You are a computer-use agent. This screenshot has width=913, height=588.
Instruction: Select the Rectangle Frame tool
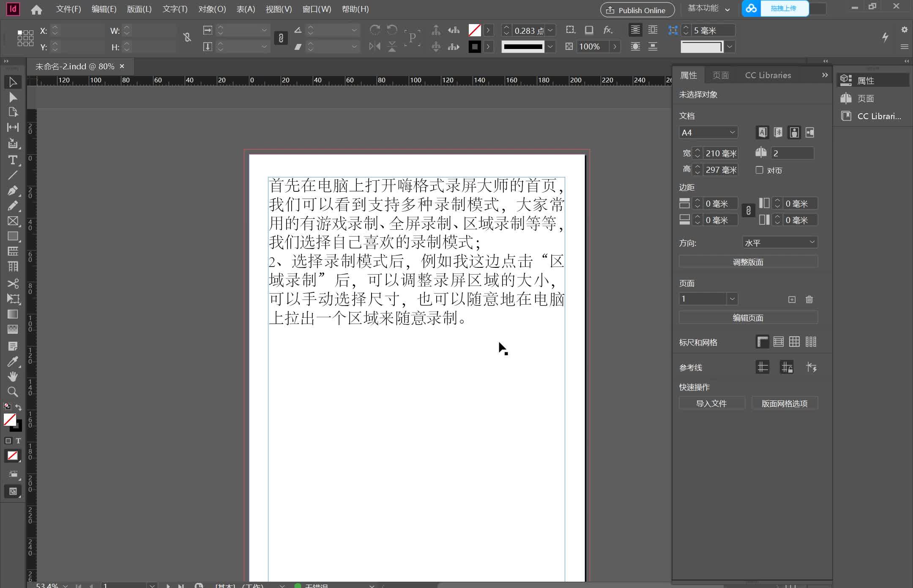pos(13,221)
